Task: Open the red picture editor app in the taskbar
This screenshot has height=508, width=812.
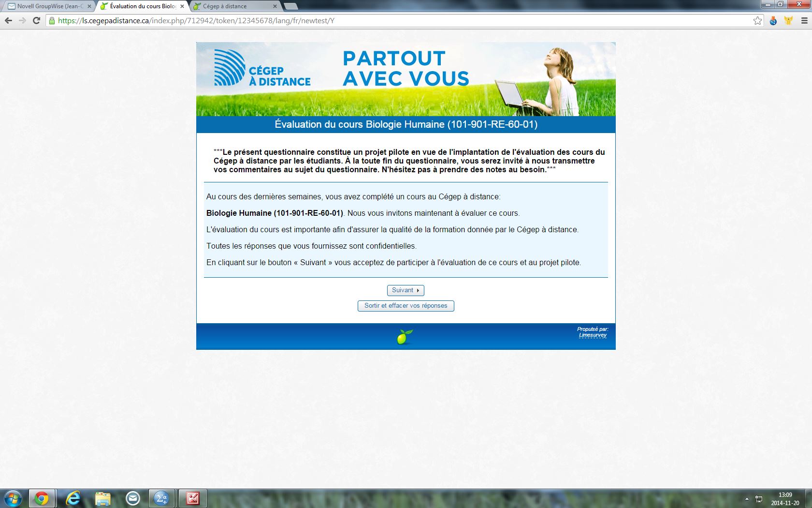Action: (193, 498)
